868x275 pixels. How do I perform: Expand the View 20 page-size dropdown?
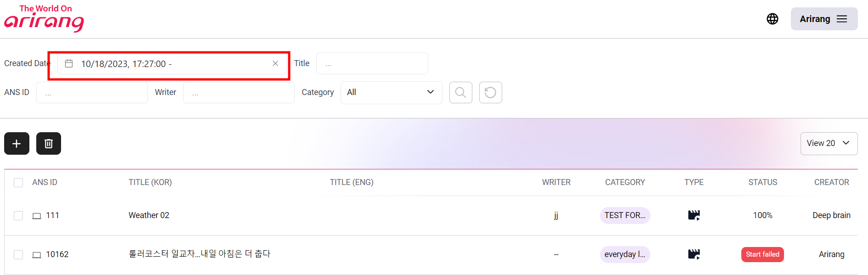click(x=829, y=143)
